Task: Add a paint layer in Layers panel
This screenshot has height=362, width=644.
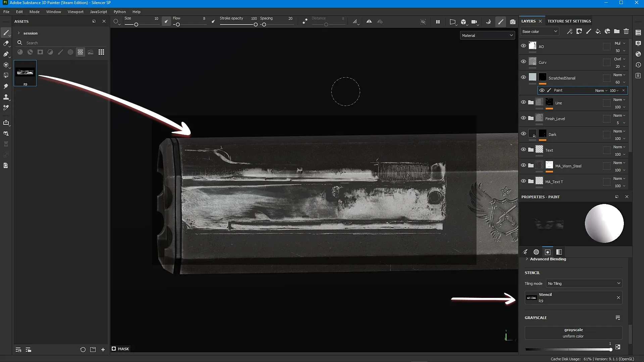Action: pos(589,32)
